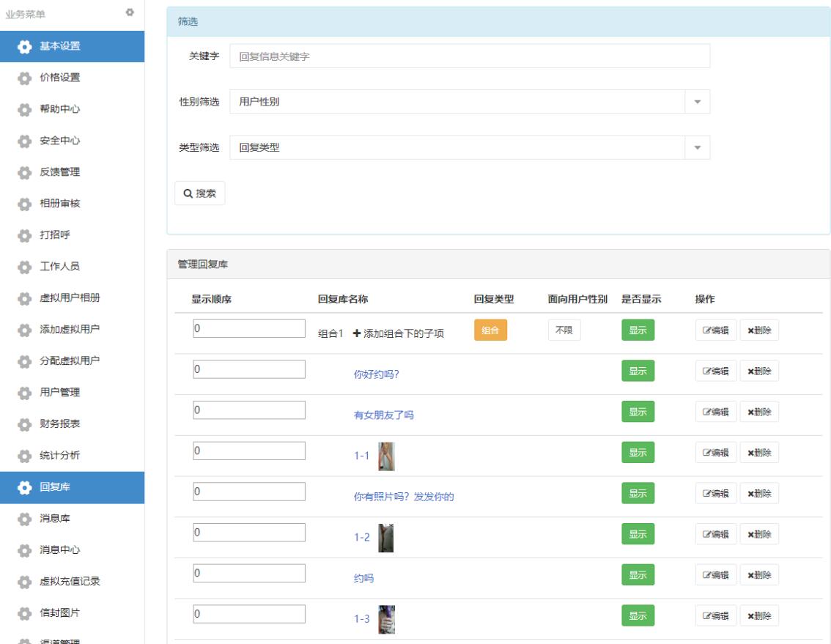Click the gear icon beside 业务菜单 header

point(130,12)
